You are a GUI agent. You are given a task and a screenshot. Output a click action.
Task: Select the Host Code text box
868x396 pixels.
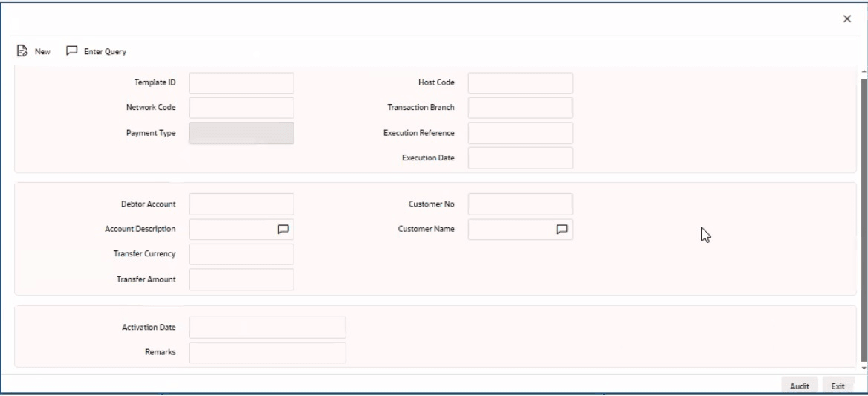click(x=520, y=83)
